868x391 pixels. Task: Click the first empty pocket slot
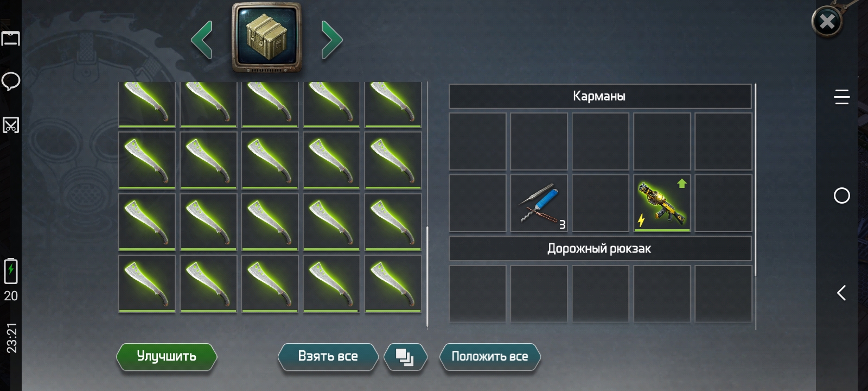[x=477, y=141]
